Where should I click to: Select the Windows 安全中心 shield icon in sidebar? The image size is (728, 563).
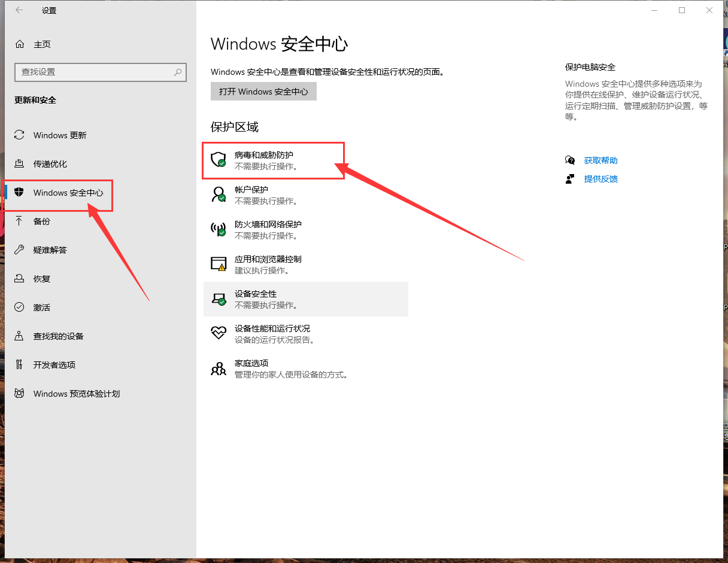[x=20, y=192]
